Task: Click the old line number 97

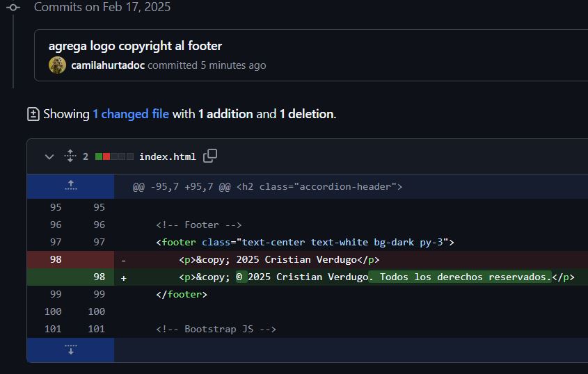Action: coord(56,242)
